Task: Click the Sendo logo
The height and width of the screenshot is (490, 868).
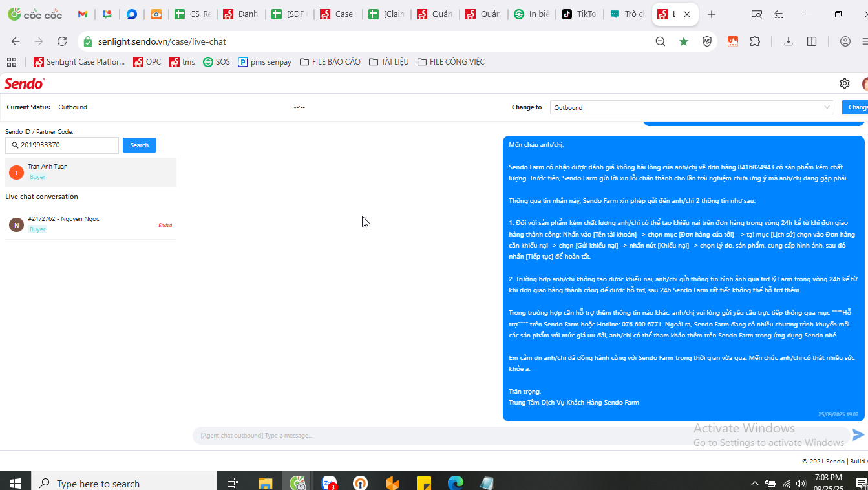Action: [25, 83]
